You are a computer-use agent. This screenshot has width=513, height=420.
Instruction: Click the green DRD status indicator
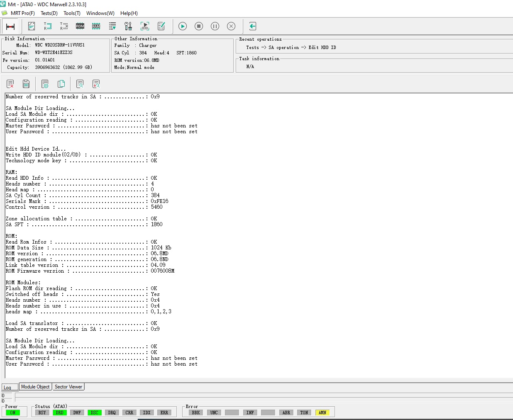[59, 413]
